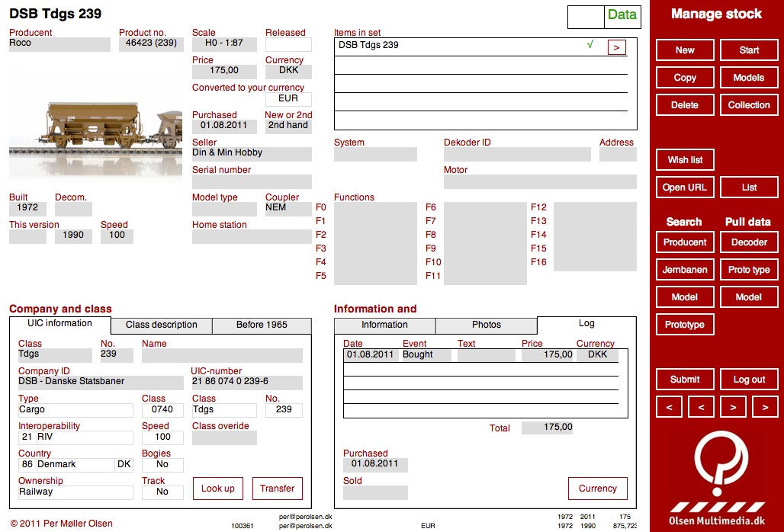Open the Coupler NEM field
The width and height of the screenshot is (784, 532).
pyautogui.click(x=288, y=209)
